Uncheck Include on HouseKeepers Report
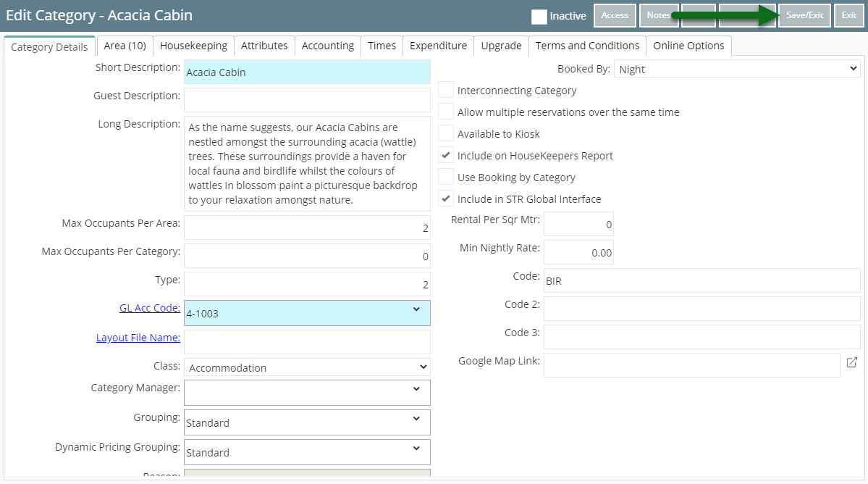This screenshot has height=484, width=868. [x=446, y=155]
